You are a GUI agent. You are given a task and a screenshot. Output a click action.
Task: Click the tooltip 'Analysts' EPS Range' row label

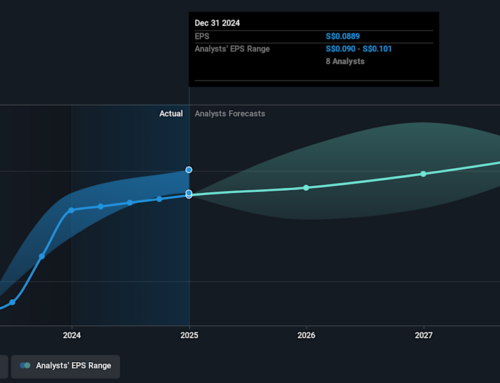pyautogui.click(x=232, y=49)
